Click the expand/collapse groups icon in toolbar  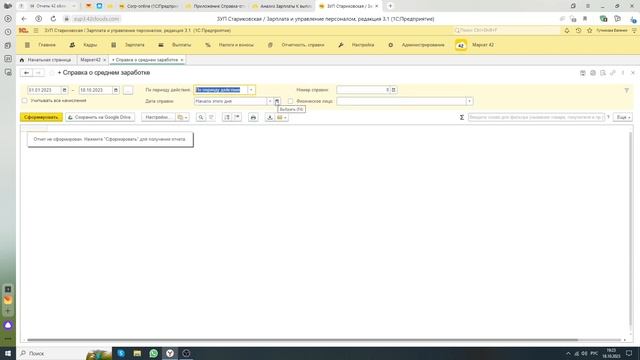pos(227,117)
